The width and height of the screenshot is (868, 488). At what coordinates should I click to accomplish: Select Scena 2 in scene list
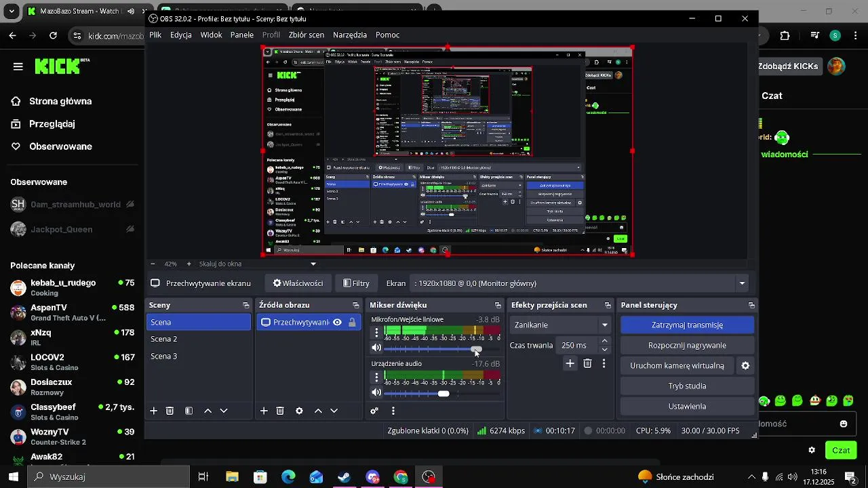point(199,339)
